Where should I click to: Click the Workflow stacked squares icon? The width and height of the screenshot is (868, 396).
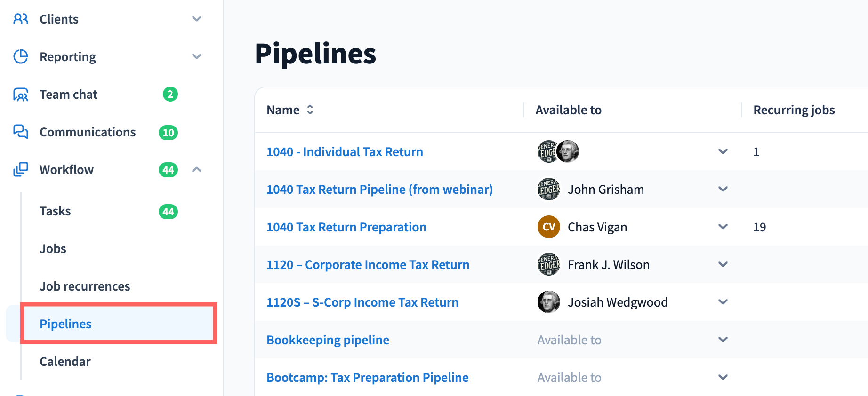(x=21, y=169)
